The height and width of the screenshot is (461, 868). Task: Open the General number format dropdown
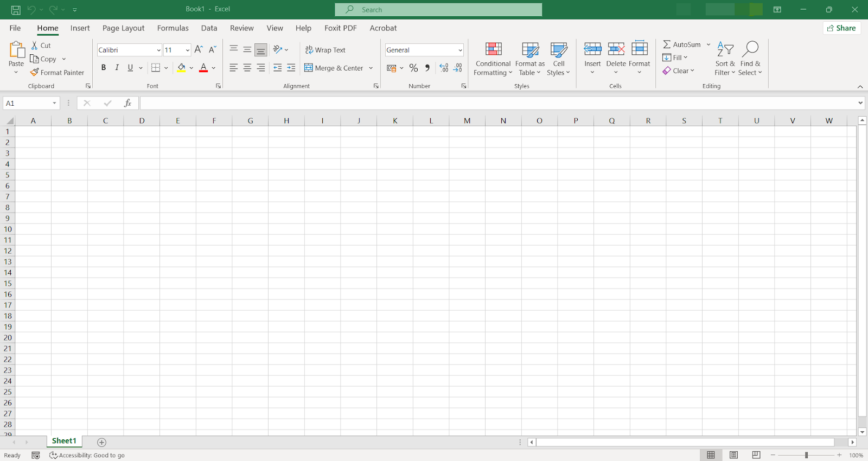[460, 50]
